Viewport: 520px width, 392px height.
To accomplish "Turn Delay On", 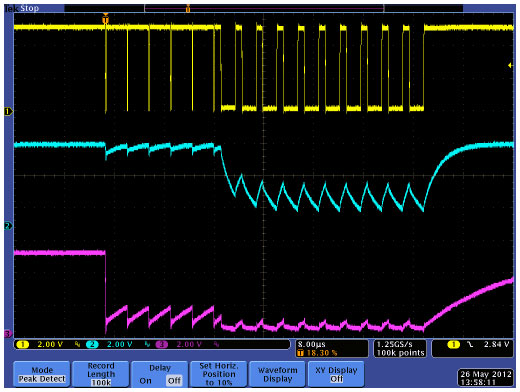I will coord(145,381).
